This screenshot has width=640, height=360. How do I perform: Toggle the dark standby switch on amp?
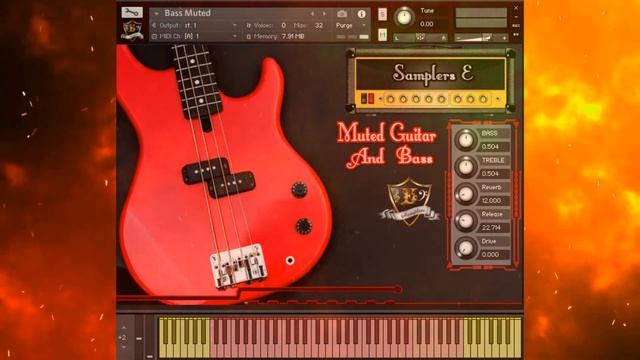click(x=364, y=98)
